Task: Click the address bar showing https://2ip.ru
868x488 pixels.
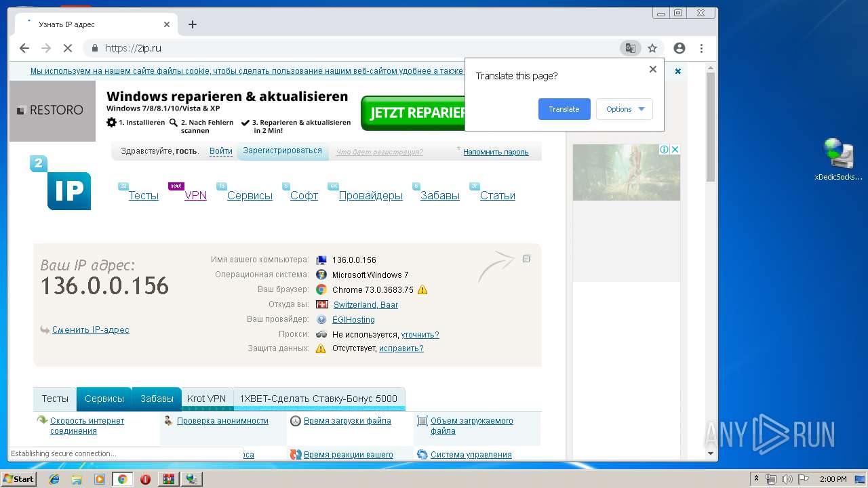Action: click(353, 48)
